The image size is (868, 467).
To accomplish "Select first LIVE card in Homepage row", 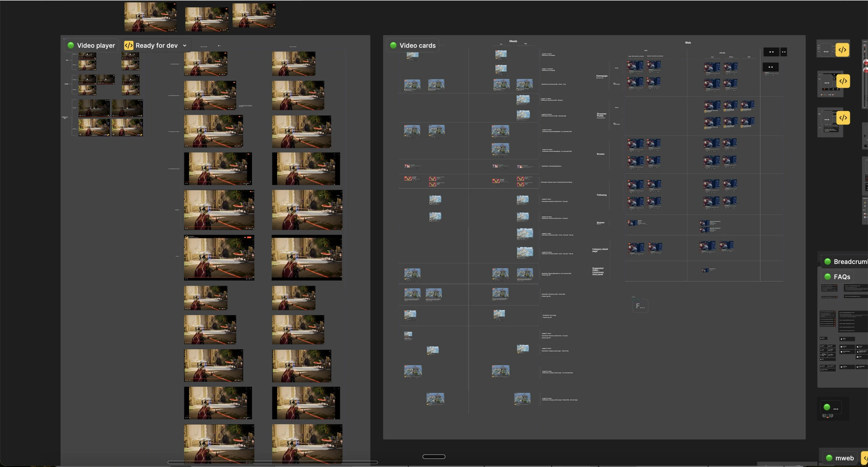I will tap(635, 67).
